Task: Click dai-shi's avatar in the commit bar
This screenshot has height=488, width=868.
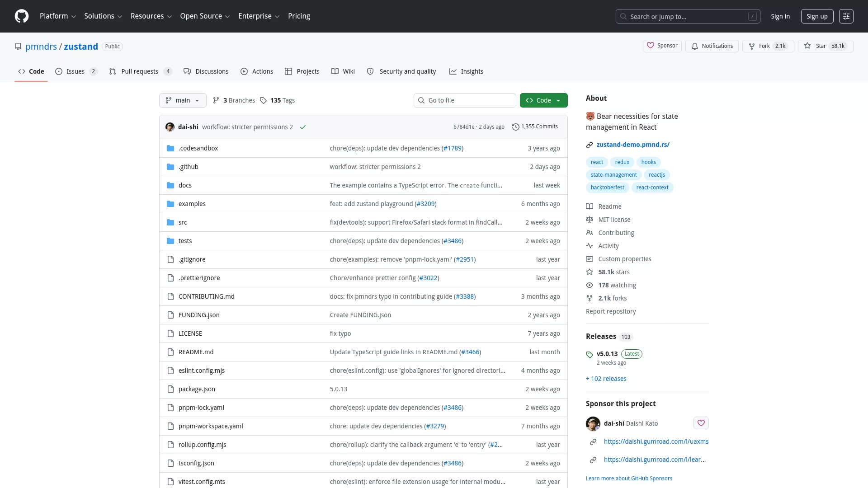Action: point(170,127)
